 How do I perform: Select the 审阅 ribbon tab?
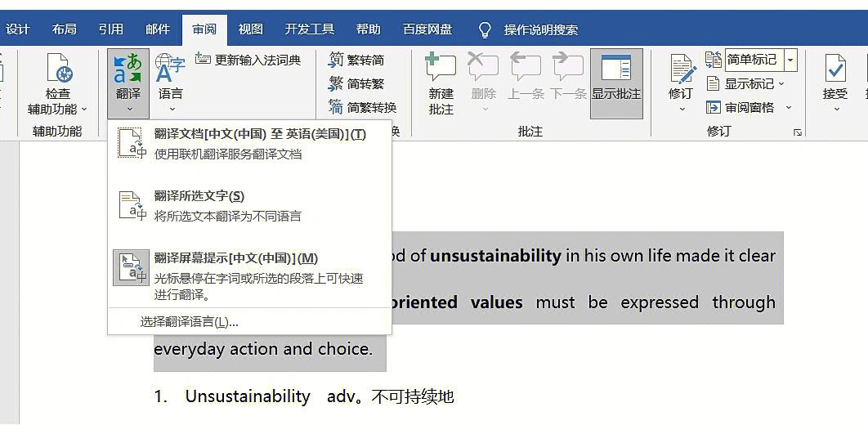[204, 29]
